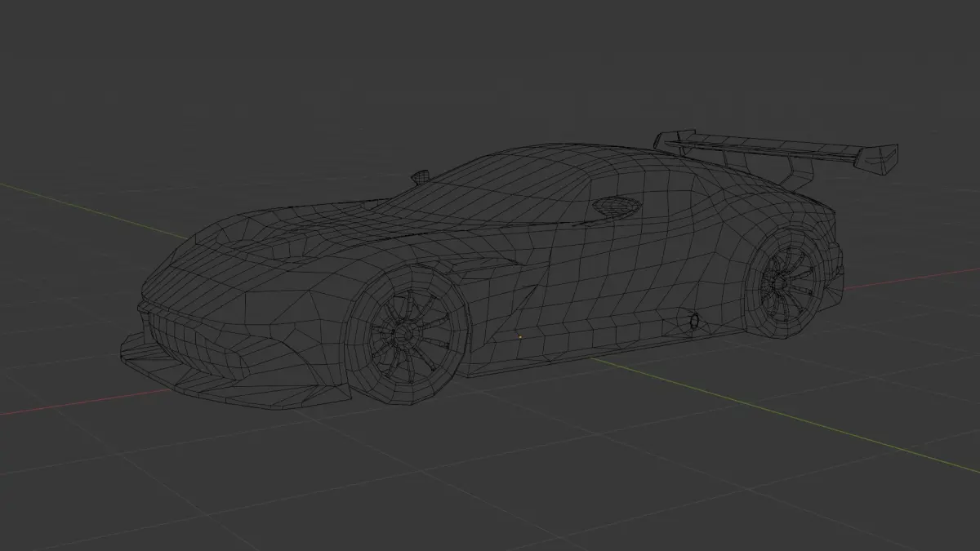This screenshot has height=551, width=980.
Task: Select the car's front wheel mesh
Action: pyautogui.click(x=407, y=335)
